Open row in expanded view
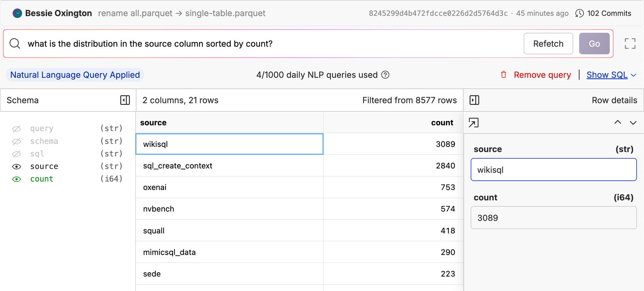The width and height of the screenshot is (644, 291). click(x=474, y=123)
